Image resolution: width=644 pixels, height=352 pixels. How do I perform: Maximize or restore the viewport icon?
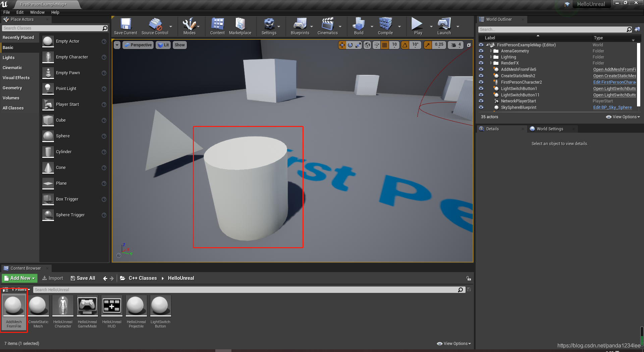[x=469, y=45]
